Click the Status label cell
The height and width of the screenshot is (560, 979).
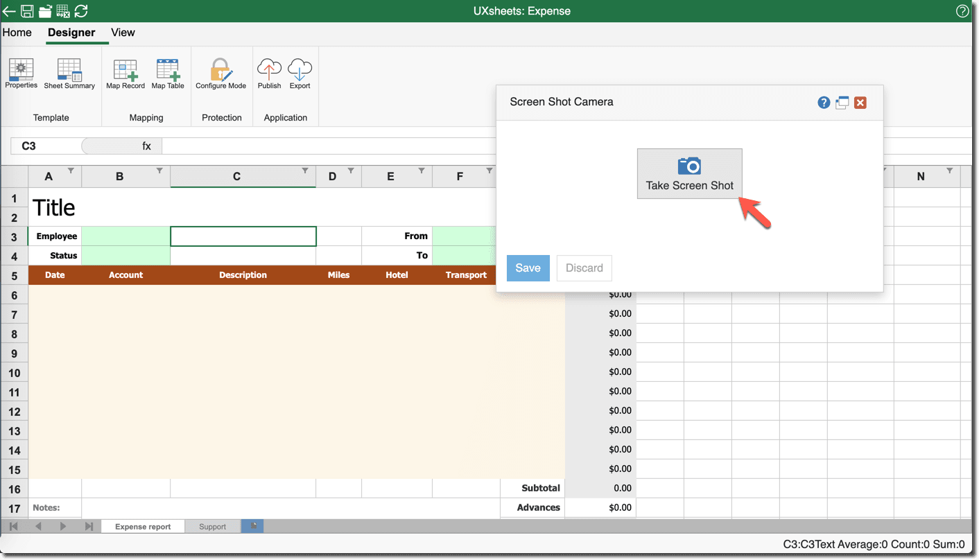(55, 256)
